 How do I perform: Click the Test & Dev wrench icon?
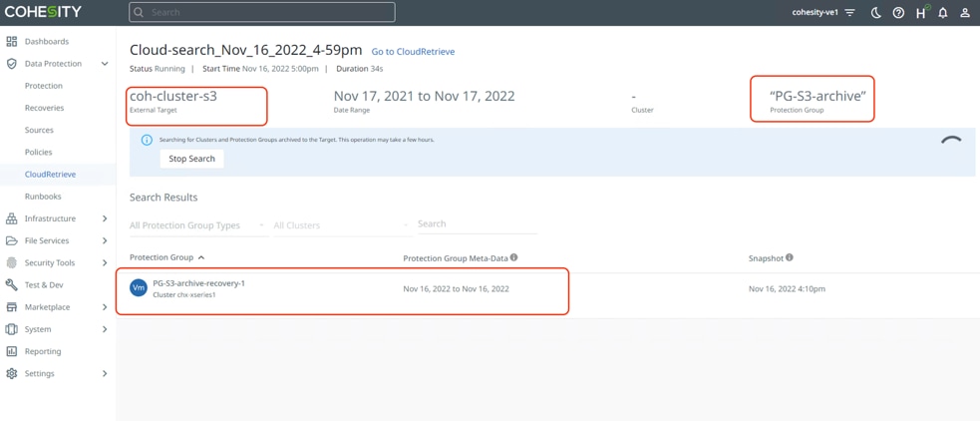point(11,284)
